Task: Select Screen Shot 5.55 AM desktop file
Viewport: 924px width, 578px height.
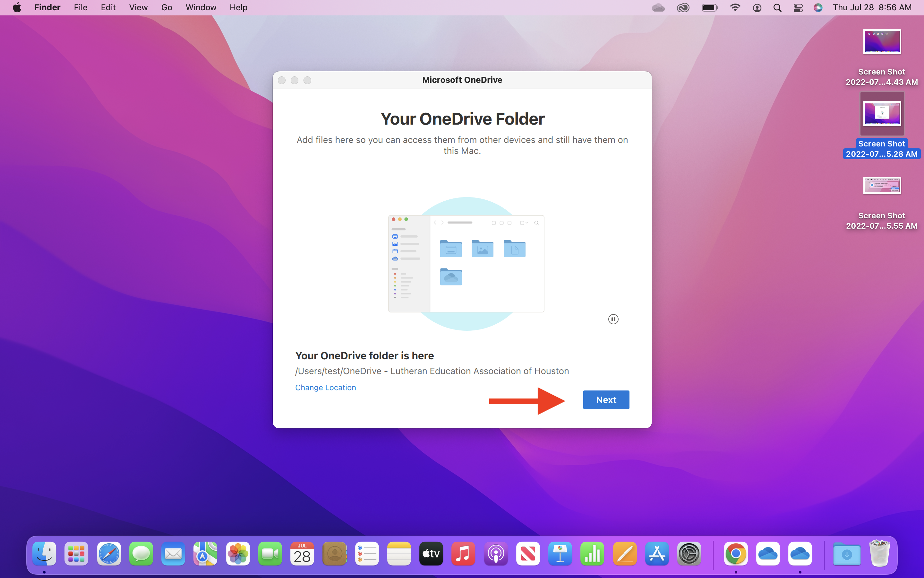Action: [882, 203]
